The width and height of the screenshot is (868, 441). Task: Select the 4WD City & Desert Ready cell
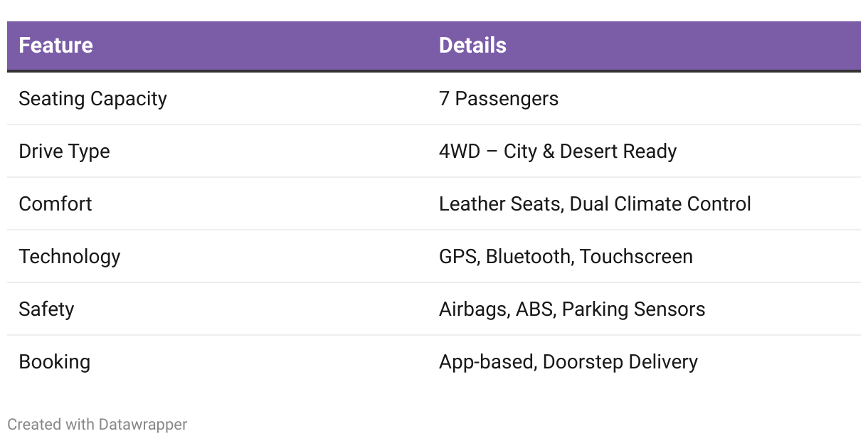pyautogui.click(x=558, y=152)
